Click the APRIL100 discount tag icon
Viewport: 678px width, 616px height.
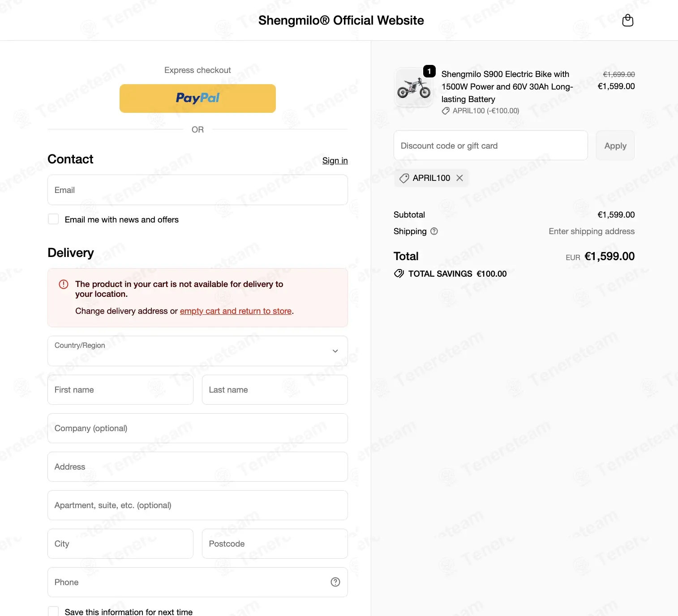point(404,178)
